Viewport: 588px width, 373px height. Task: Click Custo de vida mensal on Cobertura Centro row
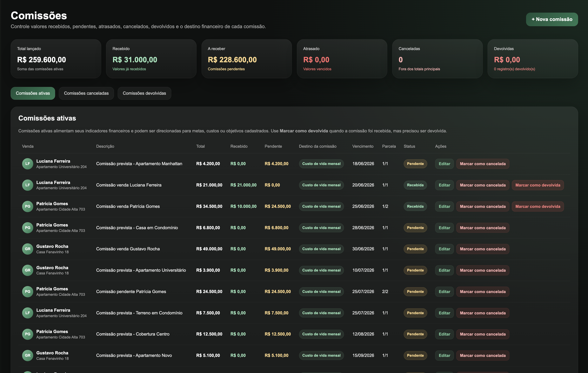[x=321, y=334]
